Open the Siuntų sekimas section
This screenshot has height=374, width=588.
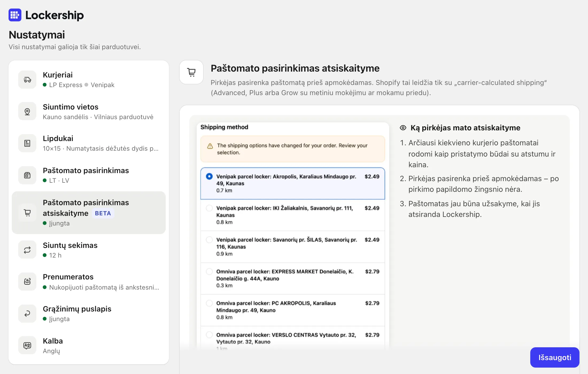click(x=89, y=250)
